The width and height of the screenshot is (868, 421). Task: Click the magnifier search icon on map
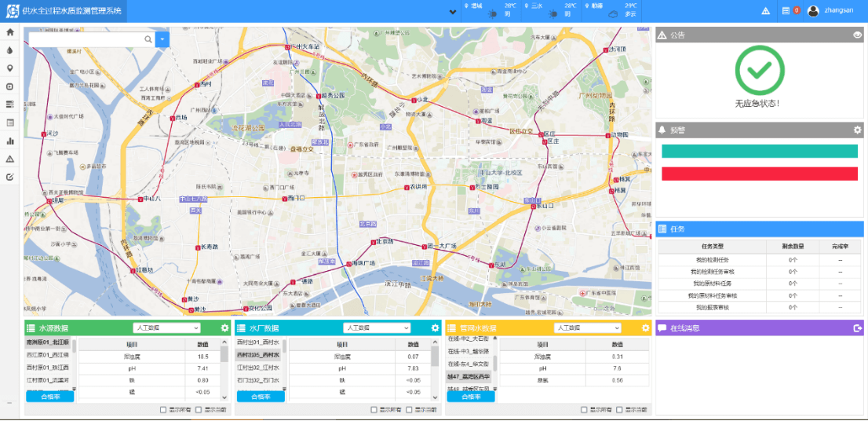tap(148, 38)
